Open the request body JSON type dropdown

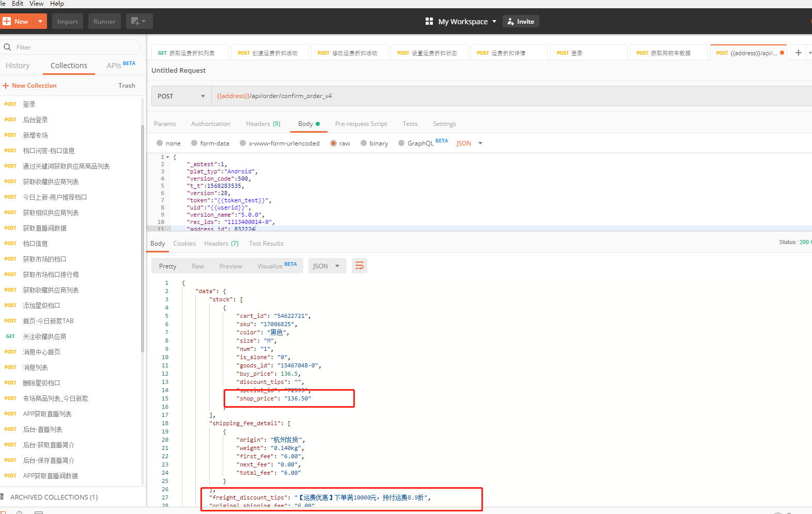[469, 143]
